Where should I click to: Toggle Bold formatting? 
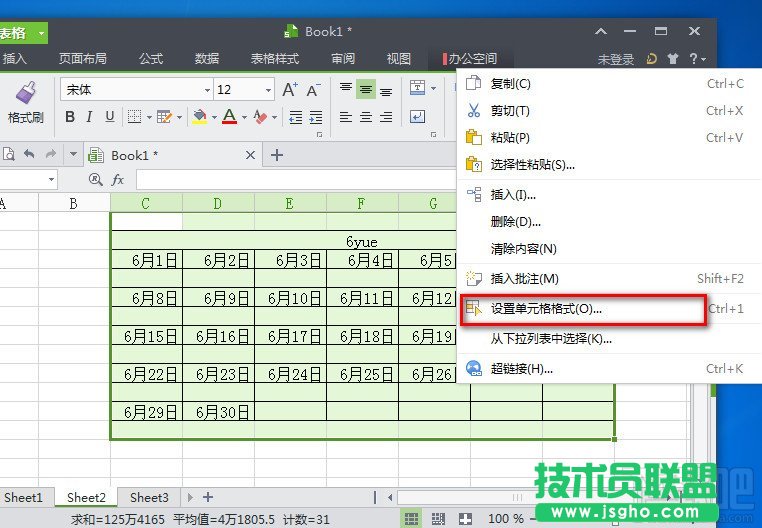pyautogui.click(x=70, y=117)
